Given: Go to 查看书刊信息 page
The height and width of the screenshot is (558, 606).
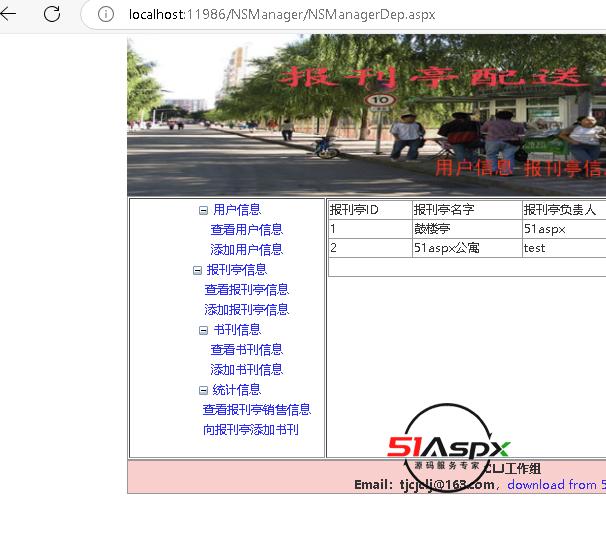Looking at the screenshot, I should [246, 350].
